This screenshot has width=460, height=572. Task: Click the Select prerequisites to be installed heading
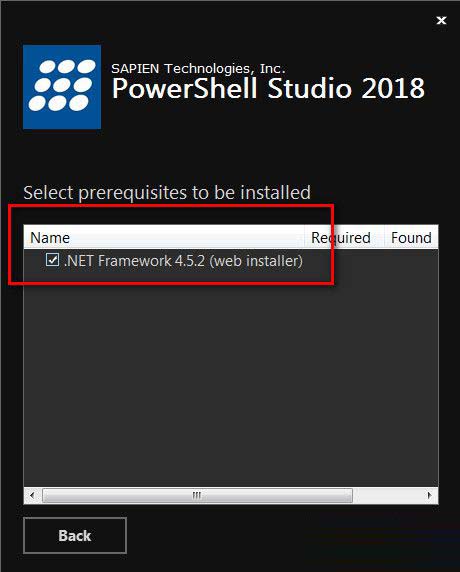(x=167, y=192)
